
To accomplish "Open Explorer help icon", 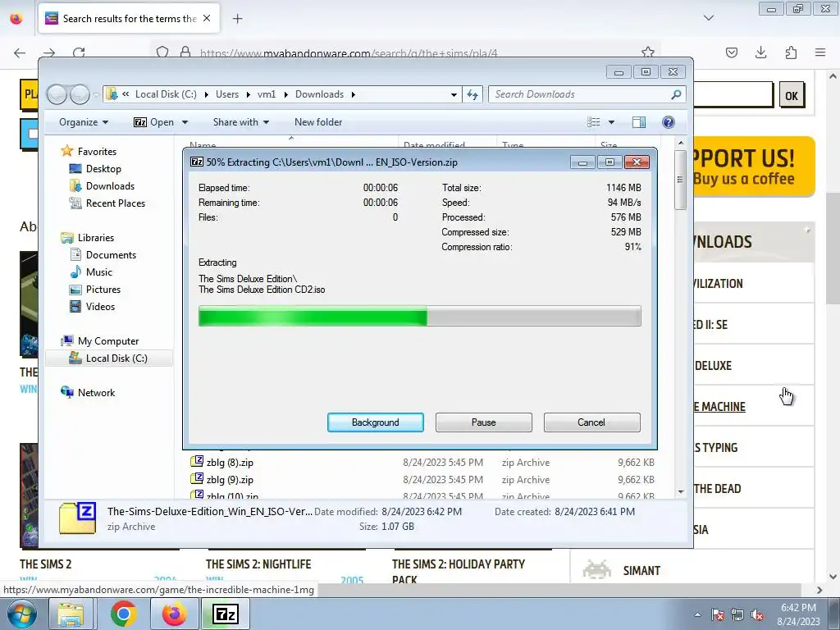I will click(x=668, y=122).
